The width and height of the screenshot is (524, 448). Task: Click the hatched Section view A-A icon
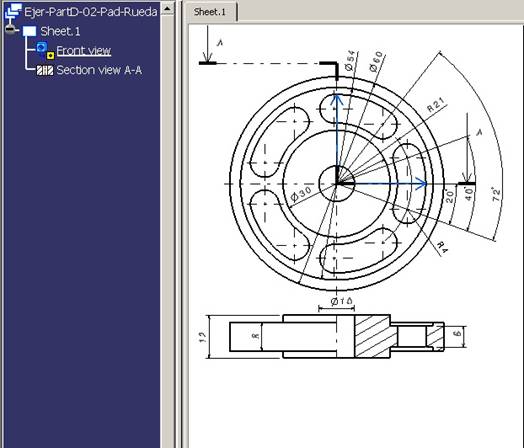click(45, 70)
